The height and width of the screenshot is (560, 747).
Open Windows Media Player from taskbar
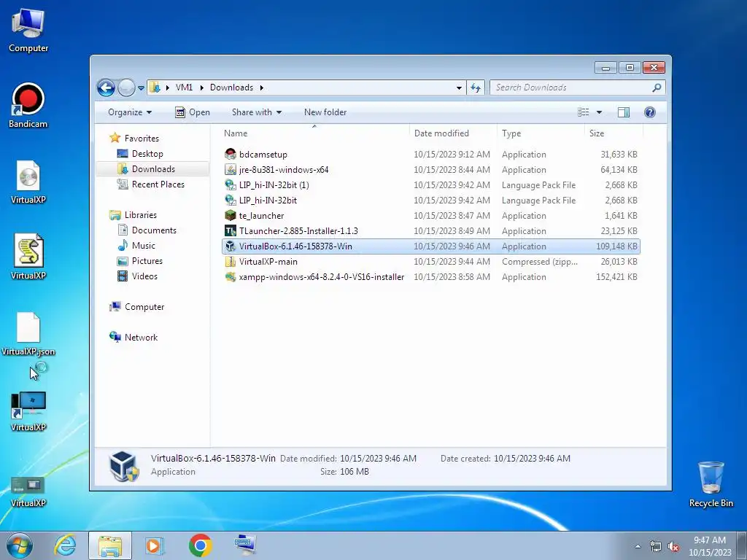[x=154, y=545]
